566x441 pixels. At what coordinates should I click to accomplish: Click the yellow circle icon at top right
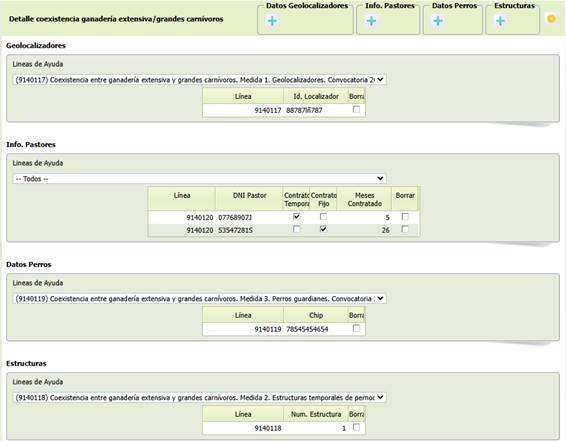(x=551, y=18)
